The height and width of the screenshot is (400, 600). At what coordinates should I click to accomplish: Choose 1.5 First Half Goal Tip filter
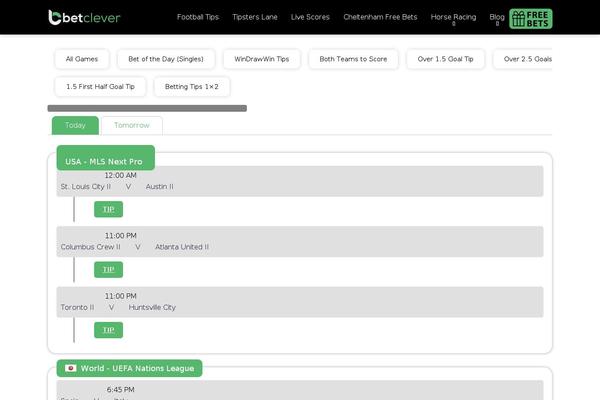pos(100,87)
